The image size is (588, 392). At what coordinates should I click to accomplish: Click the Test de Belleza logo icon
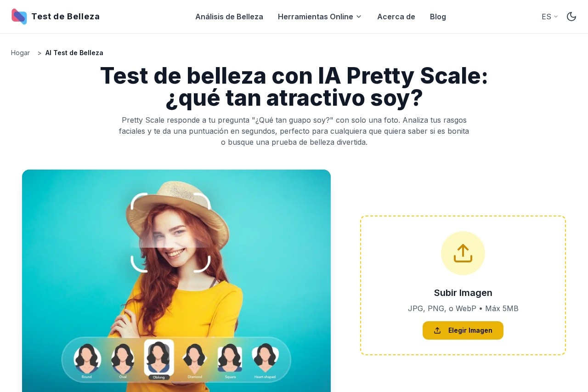[19, 17]
